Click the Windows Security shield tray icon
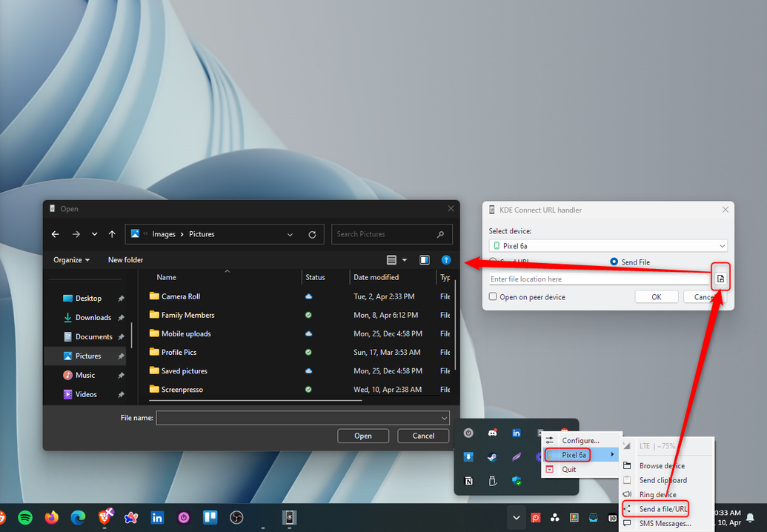 [517, 481]
